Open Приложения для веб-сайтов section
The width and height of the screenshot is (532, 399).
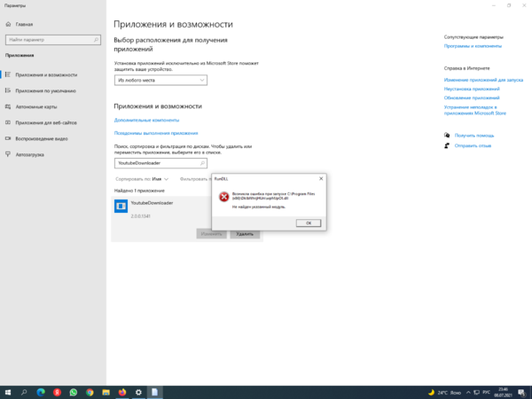(x=46, y=122)
